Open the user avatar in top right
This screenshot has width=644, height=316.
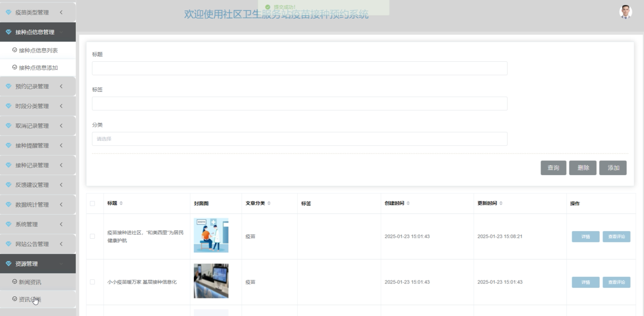625,12
